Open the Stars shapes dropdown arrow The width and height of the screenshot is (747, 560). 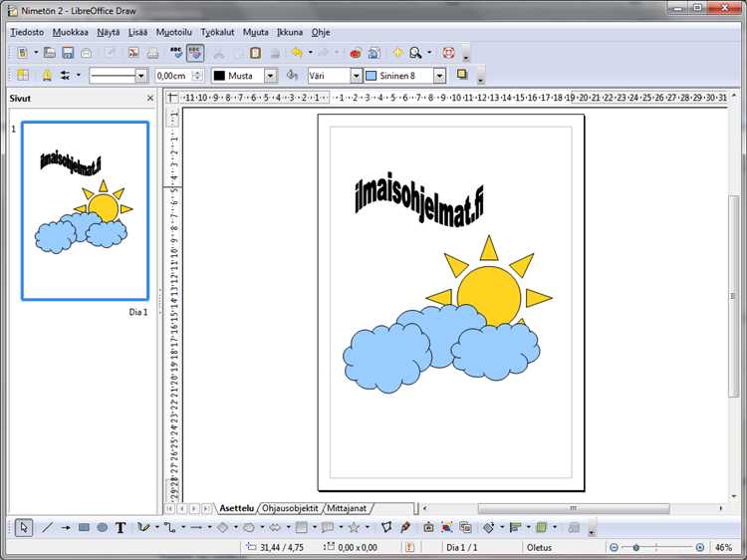coord(368,527)
